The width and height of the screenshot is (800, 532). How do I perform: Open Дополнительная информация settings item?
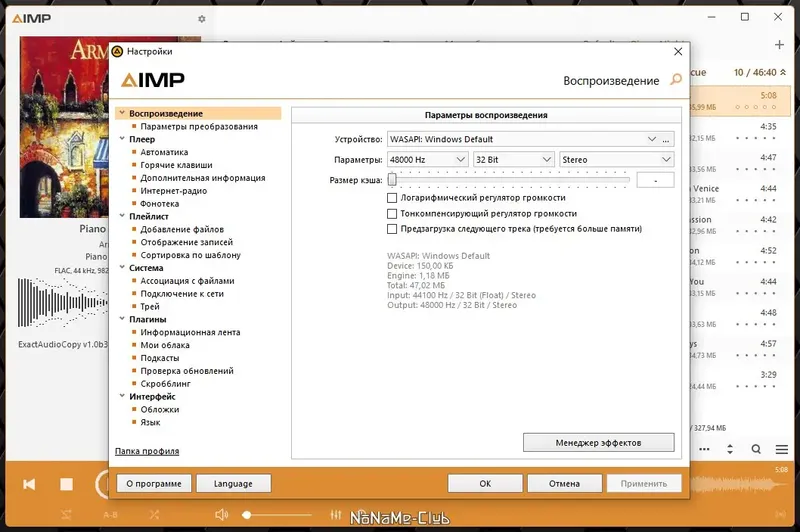point(203,178)
